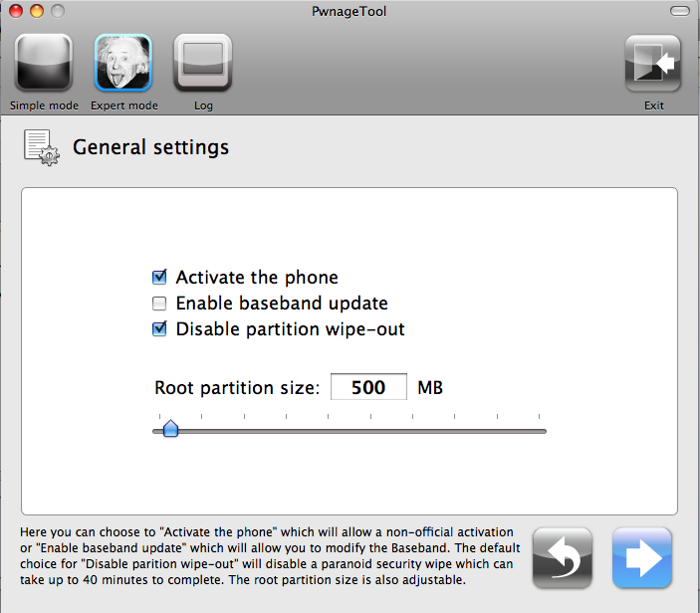Toggle Disable partition wipe-out checkbox
The image size is (700, 613).
click(x=159, y=328)
